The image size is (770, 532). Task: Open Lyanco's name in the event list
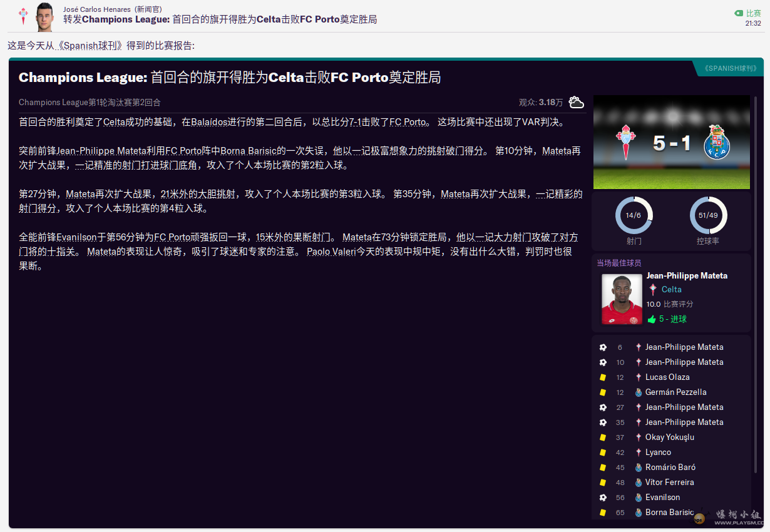(658, 453)
